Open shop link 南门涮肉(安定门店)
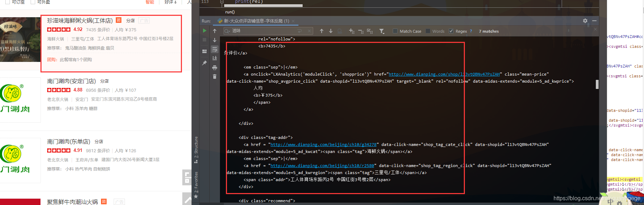Screen dimensions: 644x205 [x=71, y=81]
